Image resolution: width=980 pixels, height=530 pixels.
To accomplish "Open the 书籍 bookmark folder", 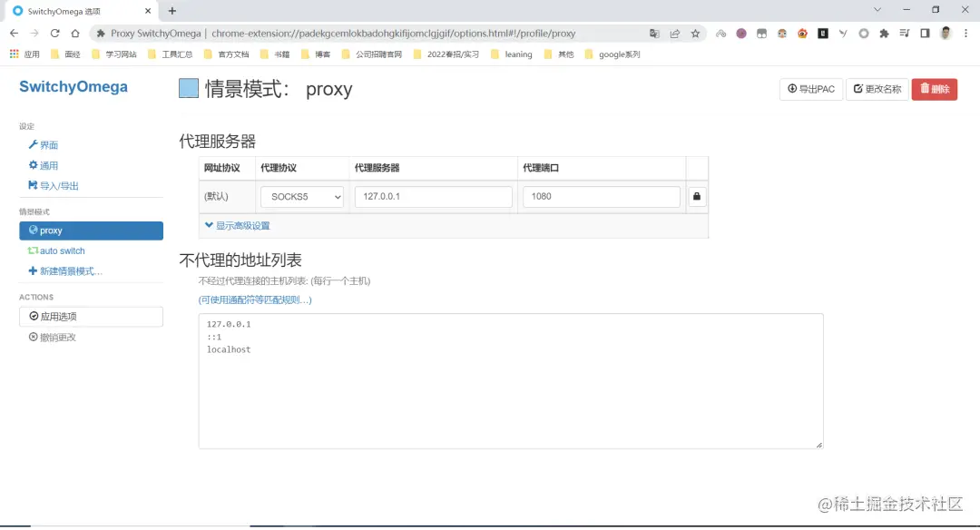I will 274,54.
